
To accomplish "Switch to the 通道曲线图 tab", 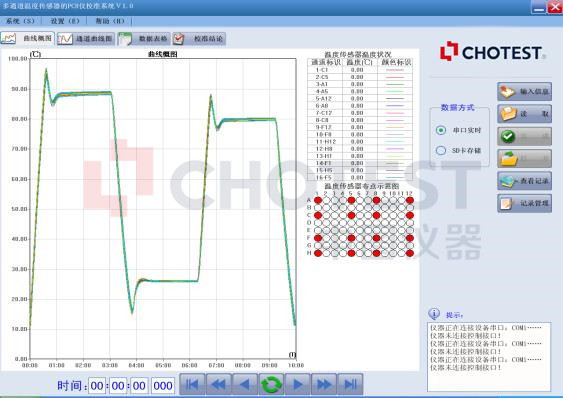I will click(86, 39).
